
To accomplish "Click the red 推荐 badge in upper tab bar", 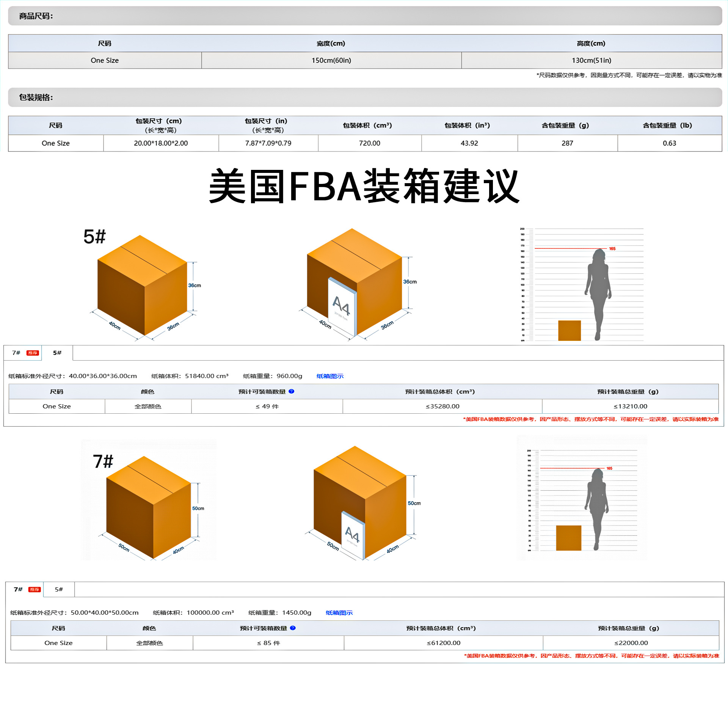I will tap(33, 353).
